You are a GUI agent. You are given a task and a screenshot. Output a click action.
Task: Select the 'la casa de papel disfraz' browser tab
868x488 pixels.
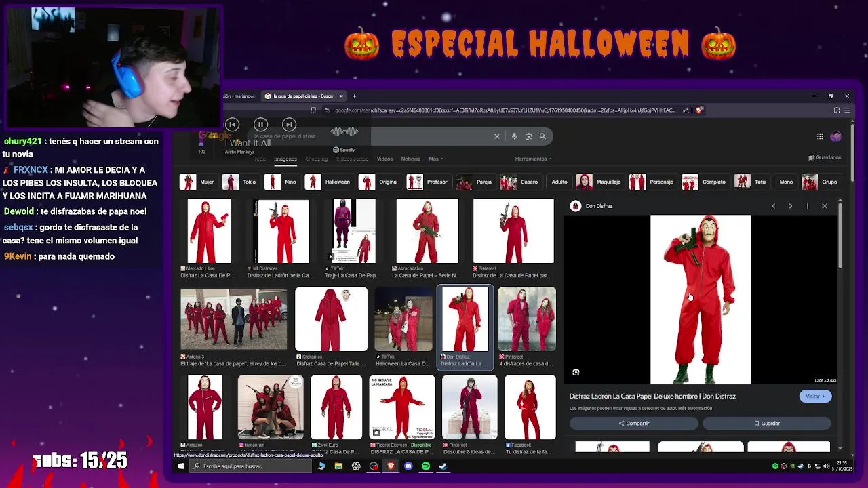tap(304, 96)
